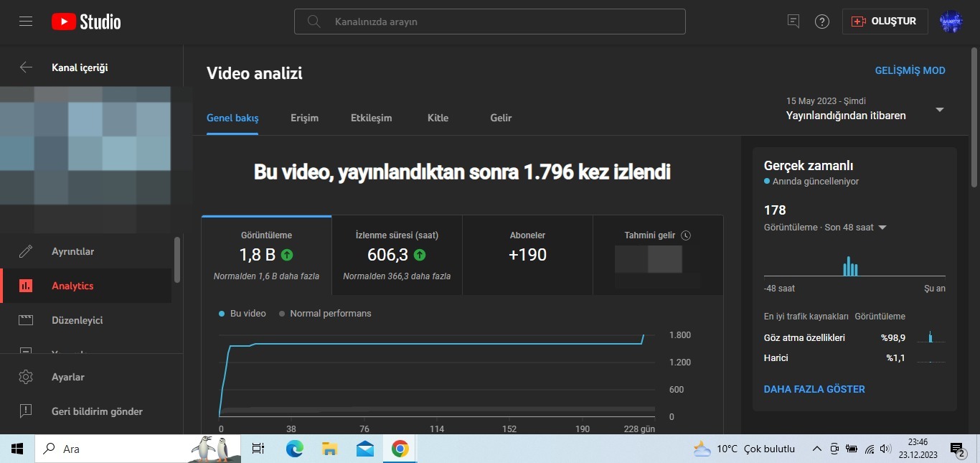Screen dimensions: 980x463
Task: Click the OLUŞTUR create button
Action: [885, 22]
